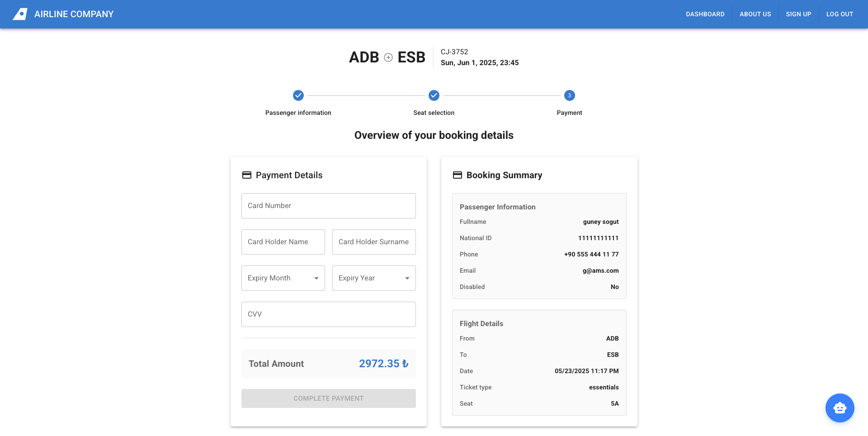Screen dimensions: 868x436
Task: Click the card icon beside Booking Summary
Action: pyautogui.click(x=458, y=175)
